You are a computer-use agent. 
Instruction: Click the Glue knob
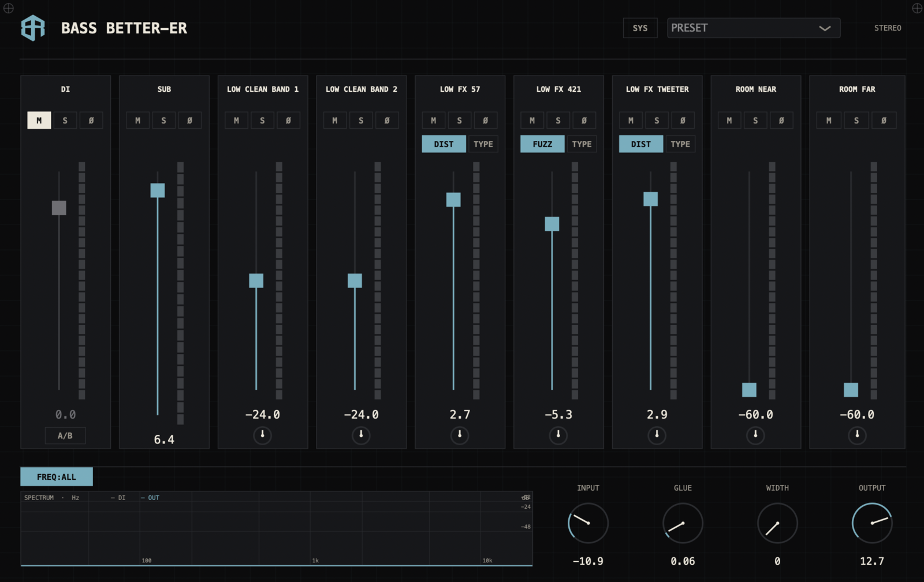click(683, 523)
